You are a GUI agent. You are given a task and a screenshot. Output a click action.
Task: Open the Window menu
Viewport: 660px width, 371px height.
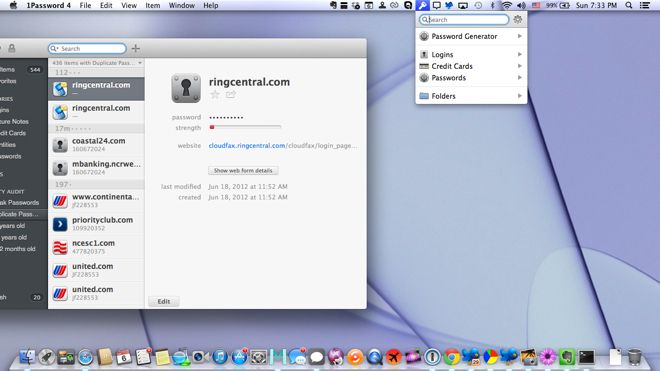tap(181, 5)
